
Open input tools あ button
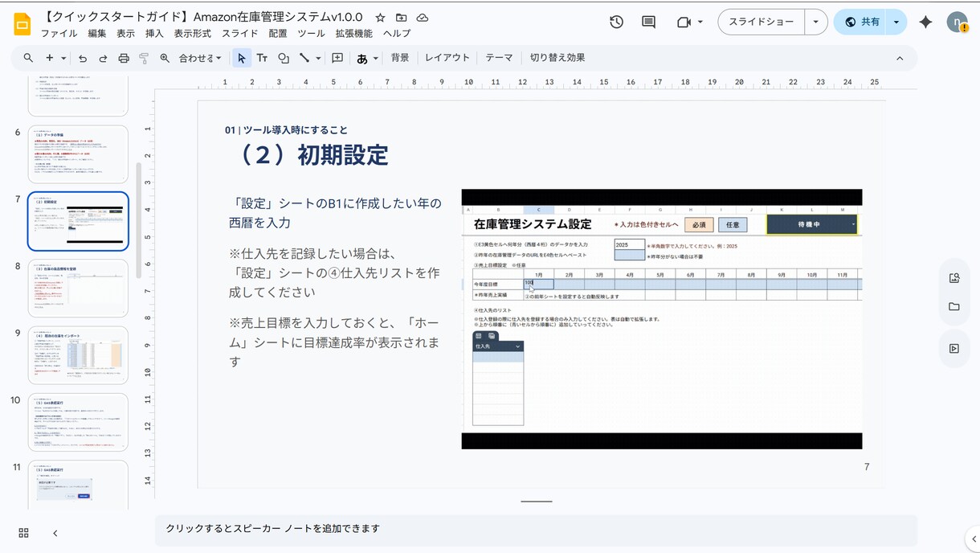[x=362, y=58]
